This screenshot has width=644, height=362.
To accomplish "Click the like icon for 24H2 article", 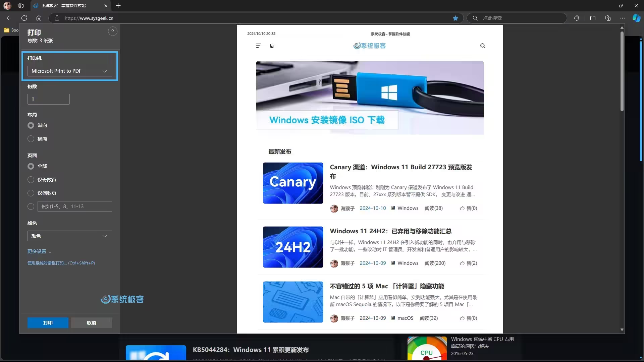I will click(462, 263).
